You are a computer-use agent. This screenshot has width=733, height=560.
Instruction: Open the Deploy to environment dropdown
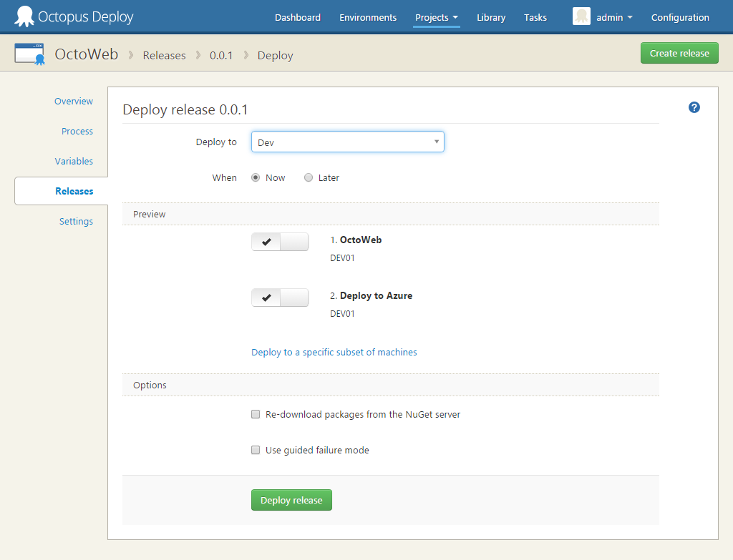(347, 141)
